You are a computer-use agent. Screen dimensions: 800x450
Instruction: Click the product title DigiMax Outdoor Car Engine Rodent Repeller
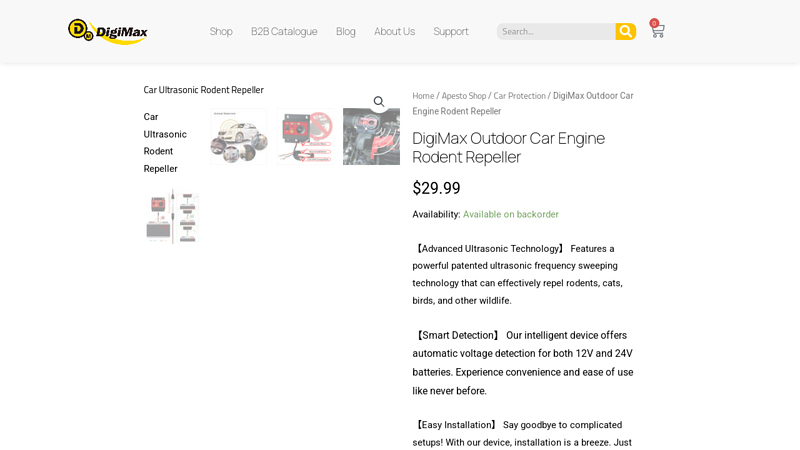click(508, 147)
